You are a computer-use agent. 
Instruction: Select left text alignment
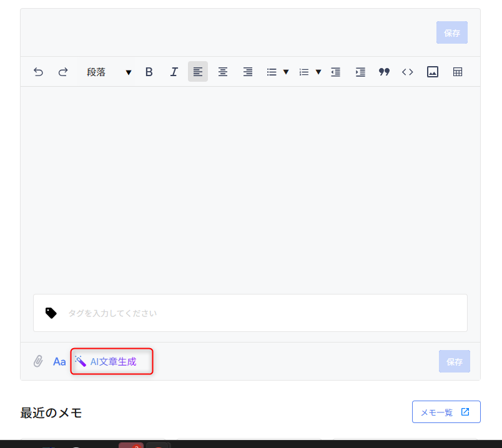click(198, 72)
